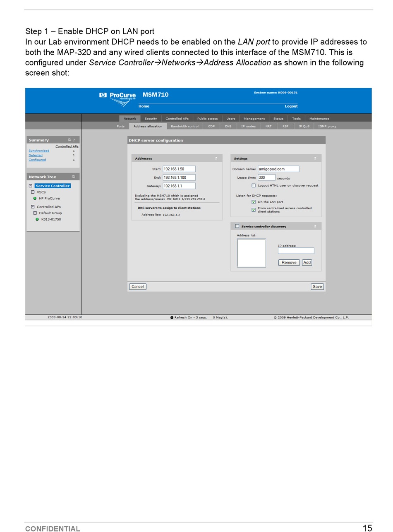Open help for Service controller discovery
This screenshot has width=393, height=532.
[x=315, y=226]
